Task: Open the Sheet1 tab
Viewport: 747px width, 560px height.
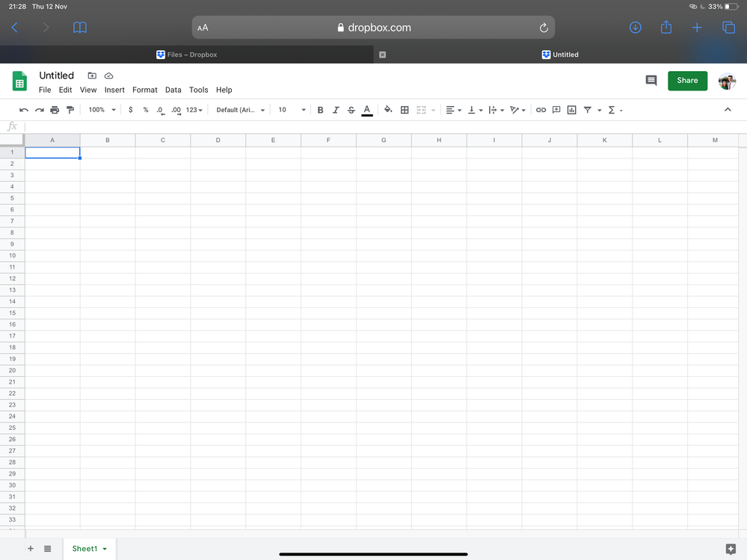Action: 89,549
